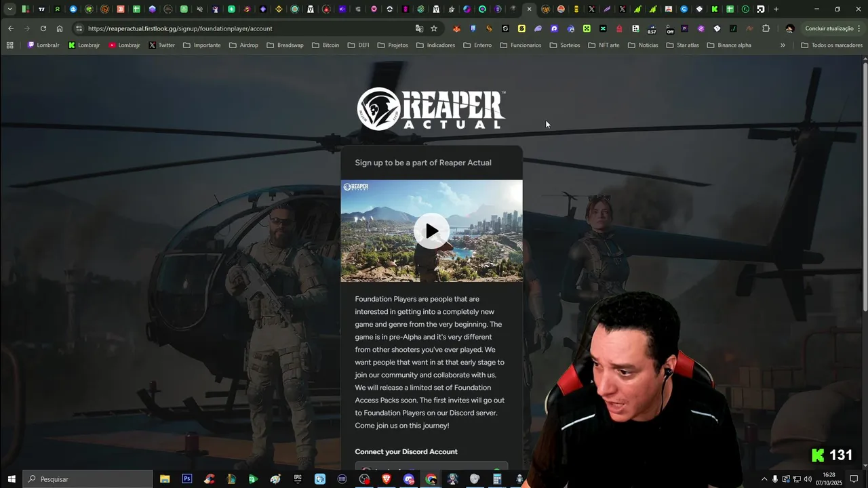Open the browser profile avatar
The height and width of the screenshot is (488, 868).
click(789, 28)
